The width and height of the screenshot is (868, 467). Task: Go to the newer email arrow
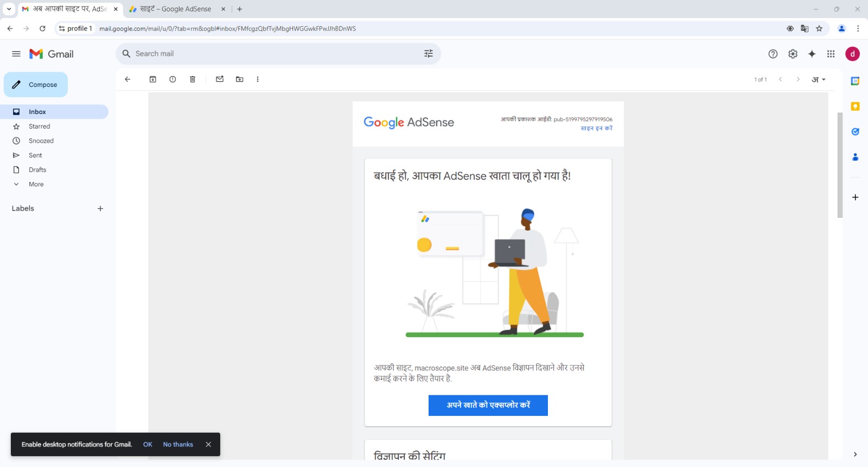point(781,79)
